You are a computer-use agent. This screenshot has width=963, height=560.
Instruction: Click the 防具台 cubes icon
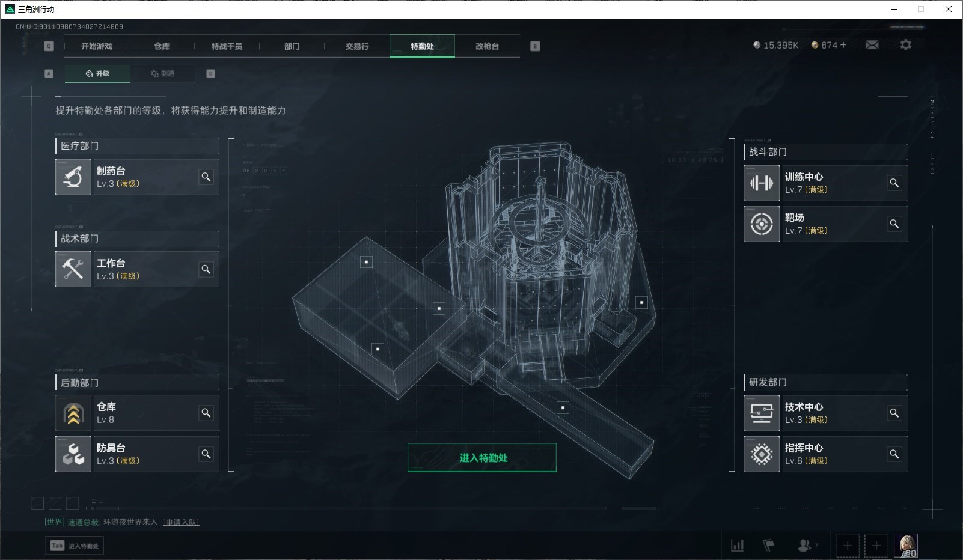(73, 454)
